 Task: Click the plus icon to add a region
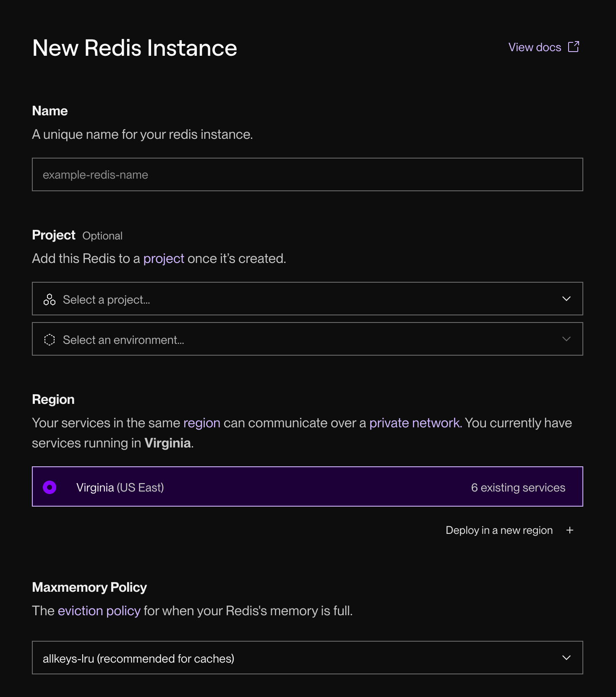tap(569, 530)
